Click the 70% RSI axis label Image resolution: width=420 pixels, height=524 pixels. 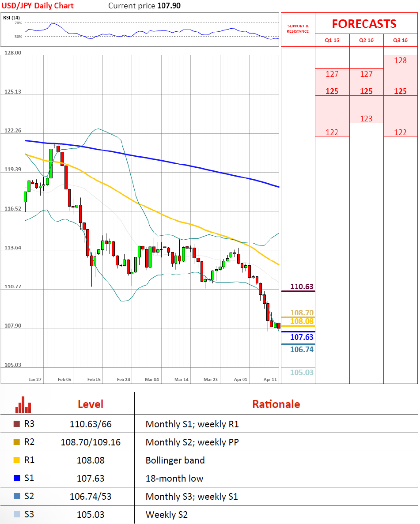[x=19, y=23]
